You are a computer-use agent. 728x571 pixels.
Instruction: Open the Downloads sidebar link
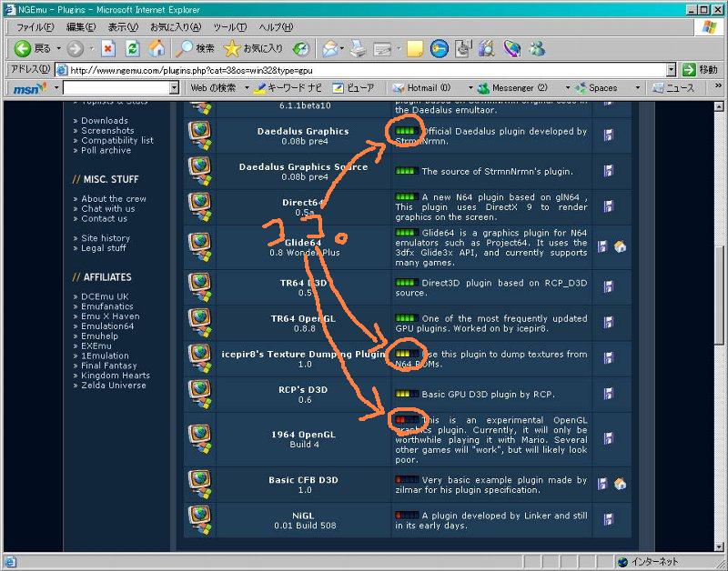(105, 121)
